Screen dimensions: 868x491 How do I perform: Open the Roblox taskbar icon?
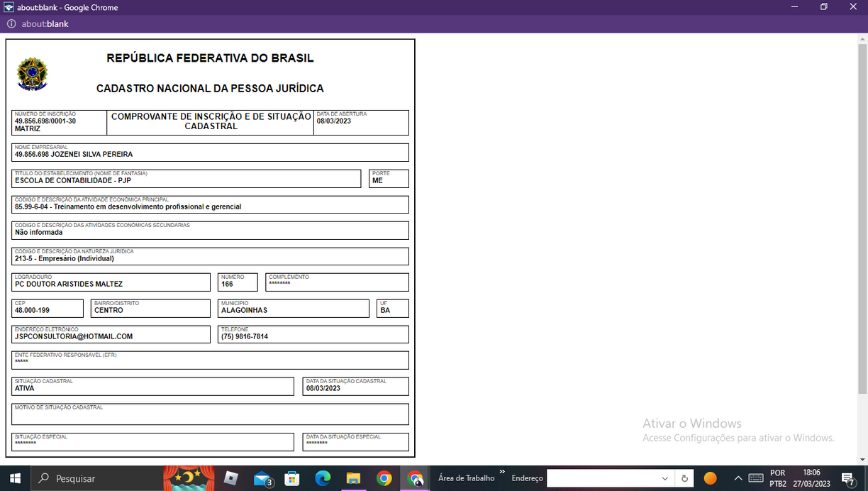click(230, 478)
